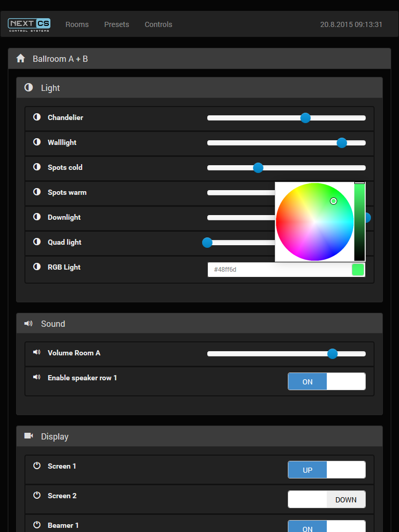Toggle the Screen 2 DOWN switch
Screen dimensions: 399x532
point(327,499)
